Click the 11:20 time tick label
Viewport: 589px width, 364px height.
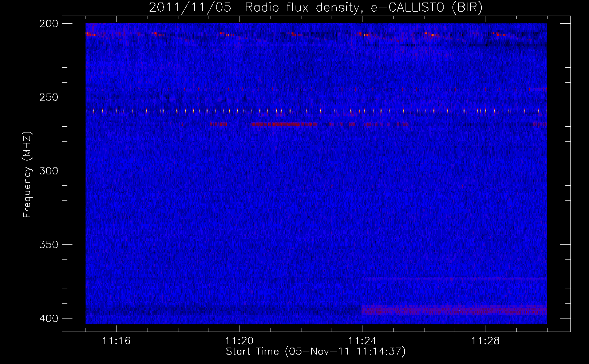239,341
